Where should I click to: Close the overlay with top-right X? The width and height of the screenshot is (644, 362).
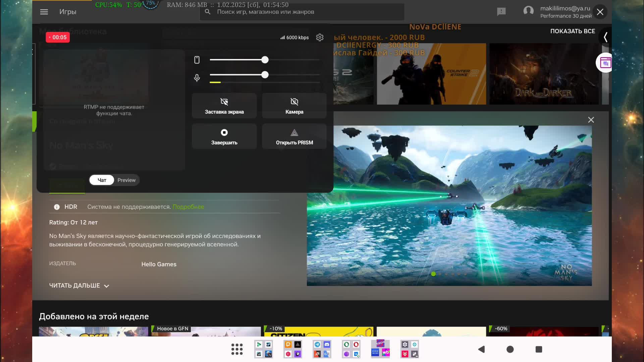[600, 12]
